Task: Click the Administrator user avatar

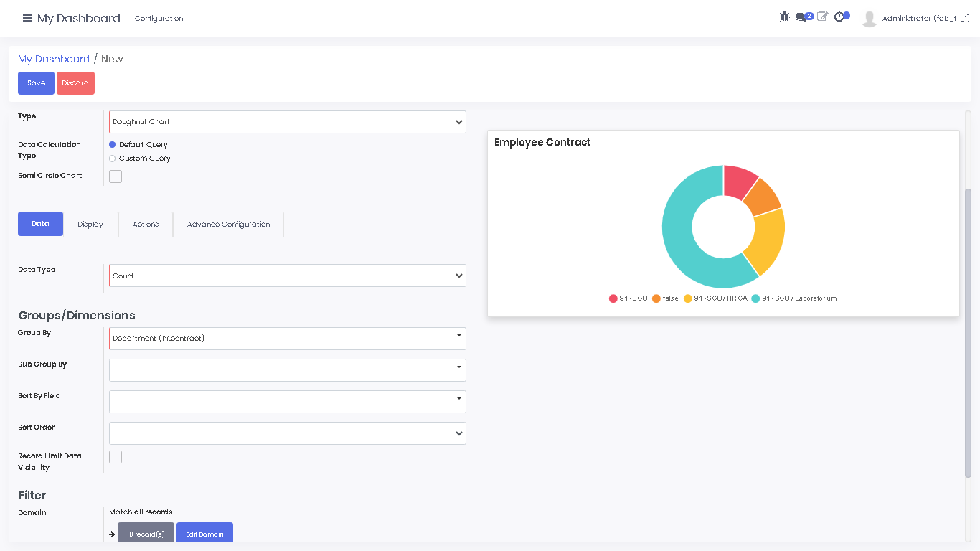Action: 870,19
